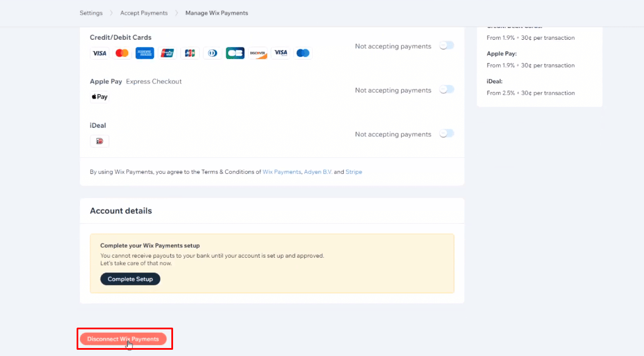Open Accept Payments breadcrumb
Image resolution: width=644 pixels, height=356 pixels.
[x=144, y=13]
